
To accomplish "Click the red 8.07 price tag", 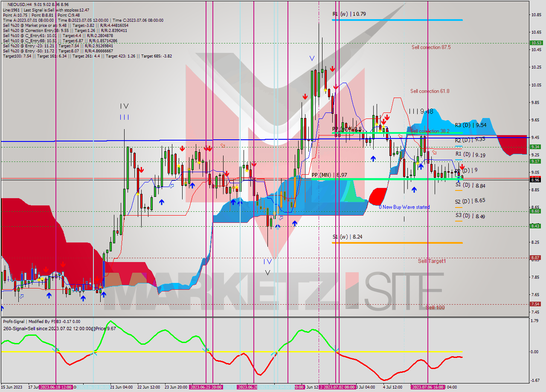I will [536, 257].
